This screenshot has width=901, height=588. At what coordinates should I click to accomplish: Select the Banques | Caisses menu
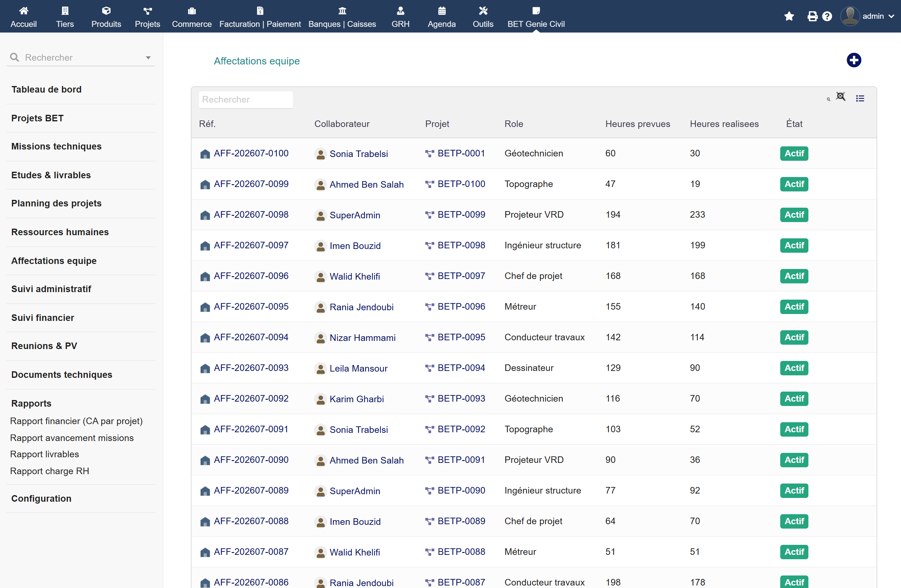point(342,17)
